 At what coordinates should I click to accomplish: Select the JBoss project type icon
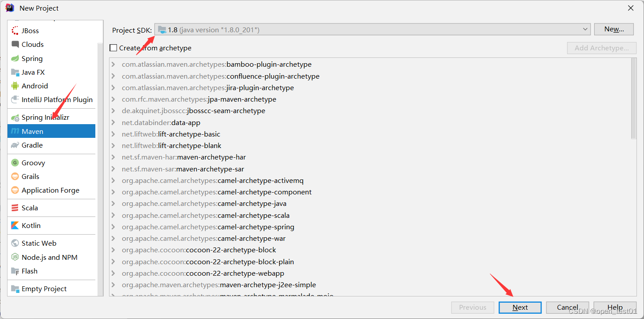tap(15, 30)
